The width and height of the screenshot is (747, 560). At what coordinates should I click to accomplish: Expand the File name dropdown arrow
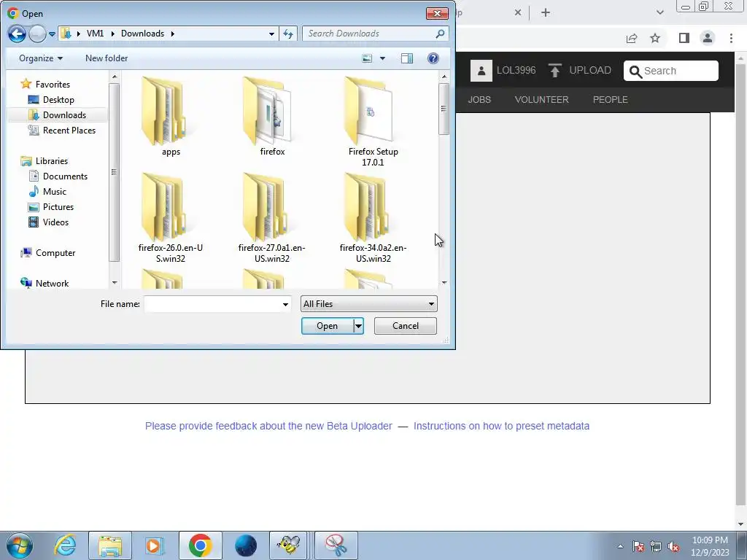285,304
